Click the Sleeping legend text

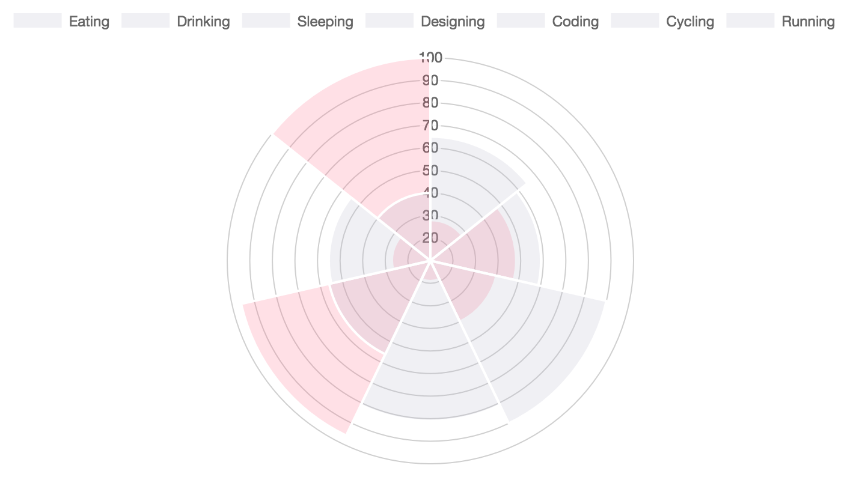pyautogui.click(x=325, y=22)
